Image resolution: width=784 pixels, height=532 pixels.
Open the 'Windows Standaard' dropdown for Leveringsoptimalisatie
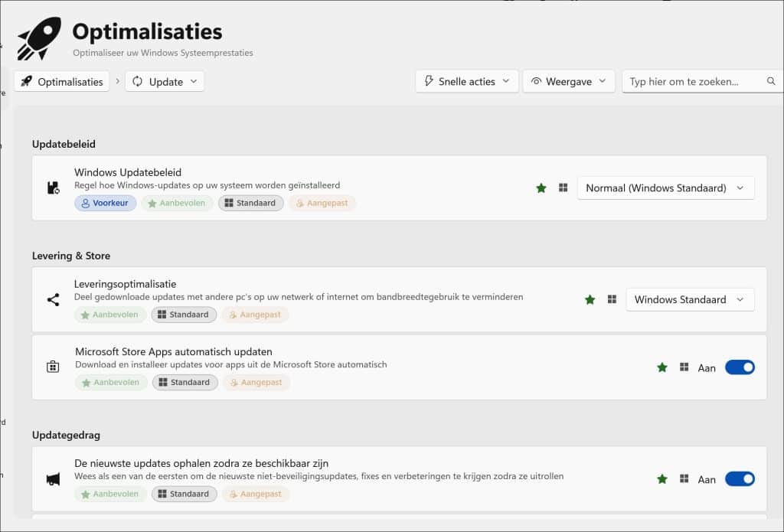coord(690,299)
